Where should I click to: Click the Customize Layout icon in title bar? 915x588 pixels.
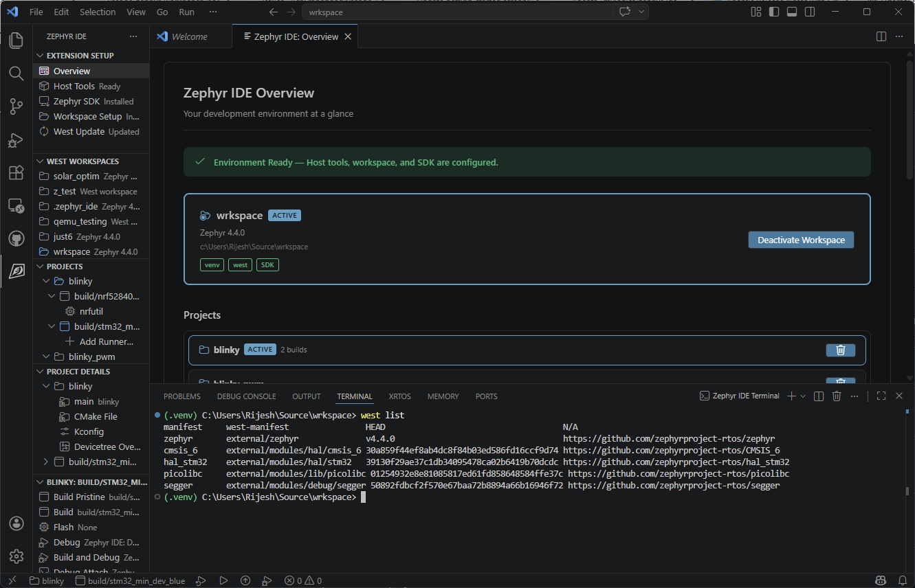(756, 12)
